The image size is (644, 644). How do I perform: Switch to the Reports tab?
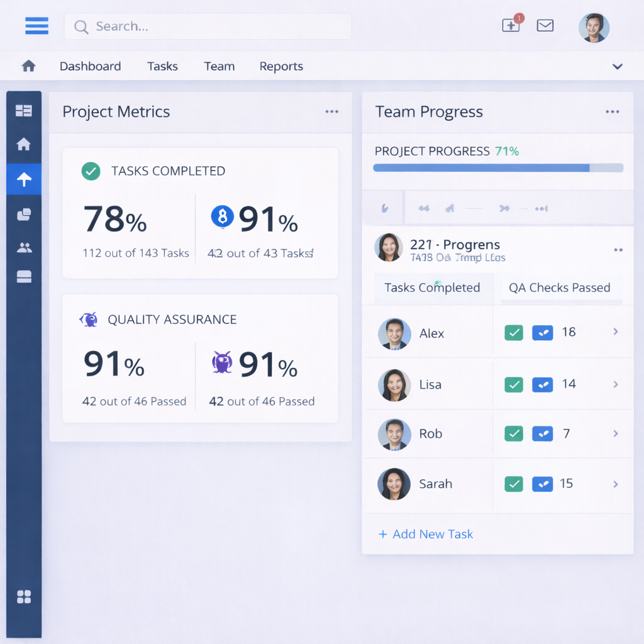click(281, 67)
